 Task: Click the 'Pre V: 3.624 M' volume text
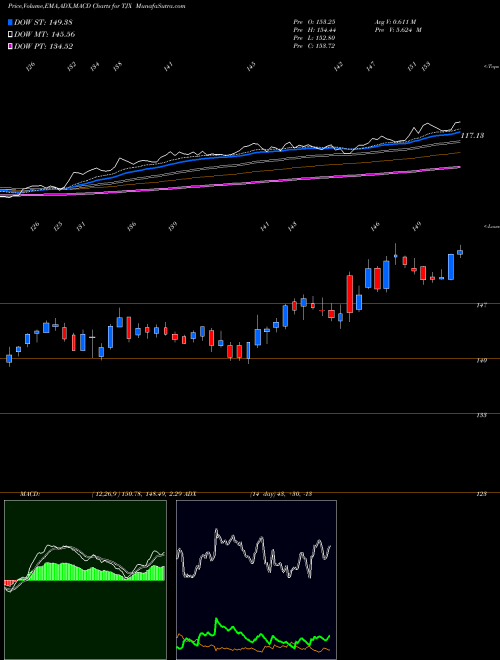click(x=397, y=30)
